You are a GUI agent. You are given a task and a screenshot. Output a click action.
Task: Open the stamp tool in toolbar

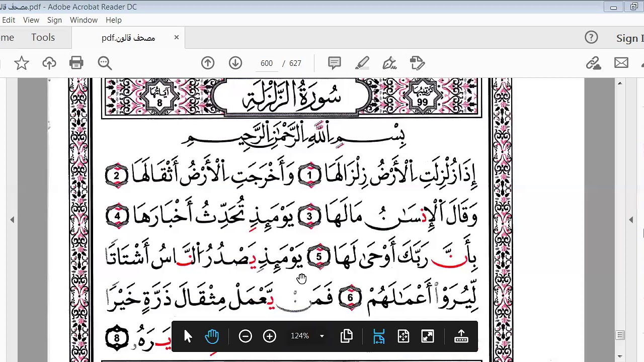(418, 63)
